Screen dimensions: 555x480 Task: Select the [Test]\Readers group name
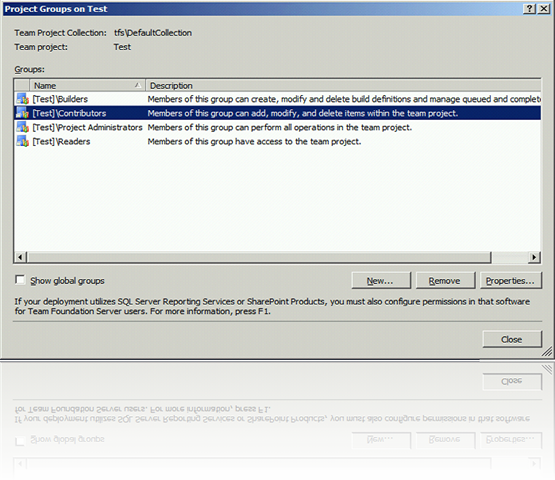click(x=62, y=142)
